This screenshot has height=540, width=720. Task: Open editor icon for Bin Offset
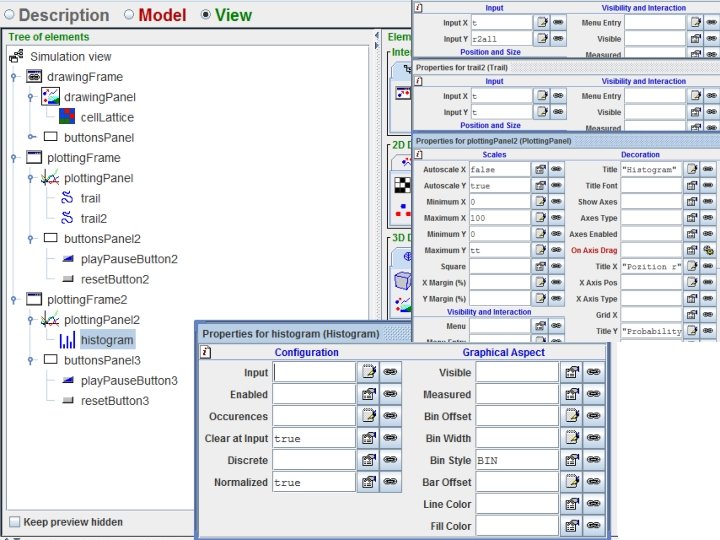click(572, 416)
